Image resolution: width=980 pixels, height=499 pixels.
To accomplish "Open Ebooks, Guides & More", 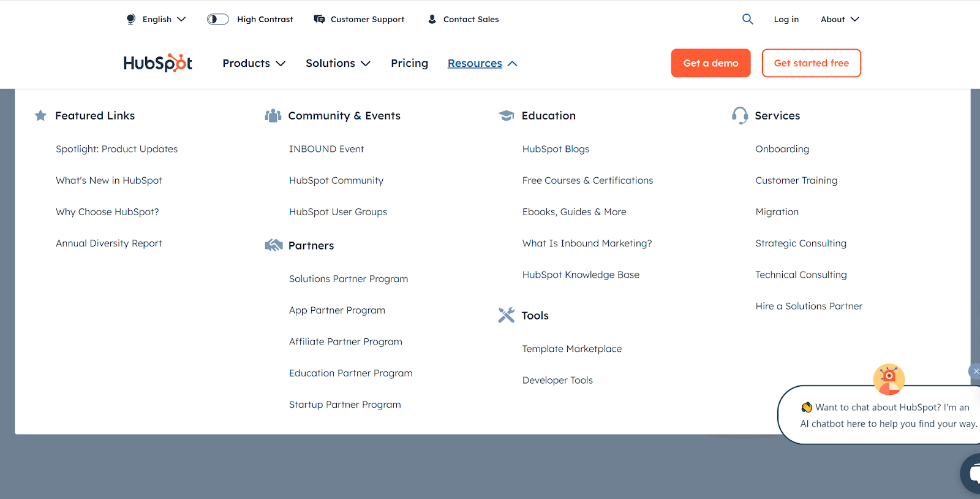I will click(575, 211).
